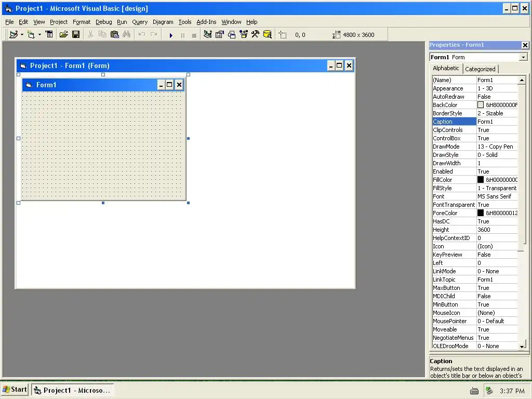Click the green tray icon next to clock
The height and width of the screenshot is (399, 532).
(489, 391)
